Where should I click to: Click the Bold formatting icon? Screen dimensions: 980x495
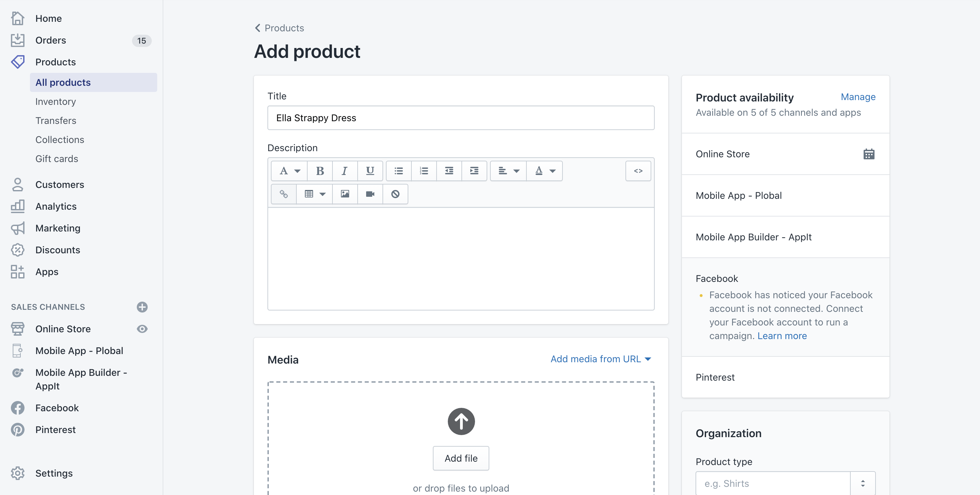click(319, 171)
